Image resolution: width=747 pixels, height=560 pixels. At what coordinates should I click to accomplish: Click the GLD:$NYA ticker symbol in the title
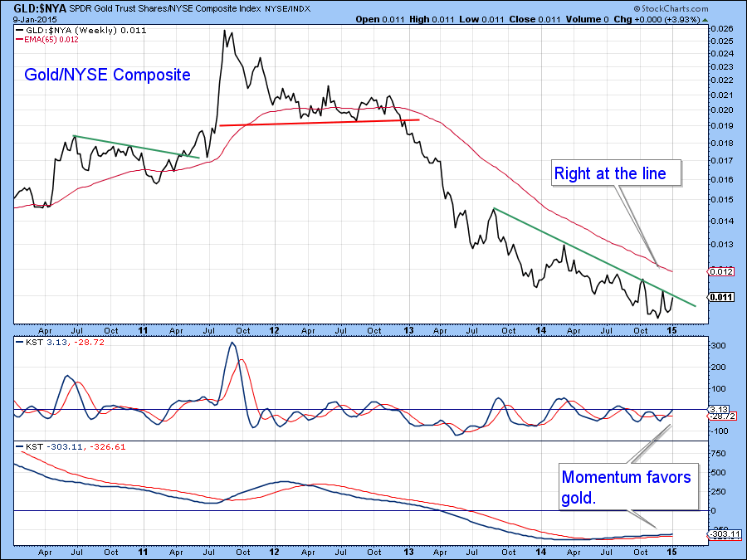(41, 8)
